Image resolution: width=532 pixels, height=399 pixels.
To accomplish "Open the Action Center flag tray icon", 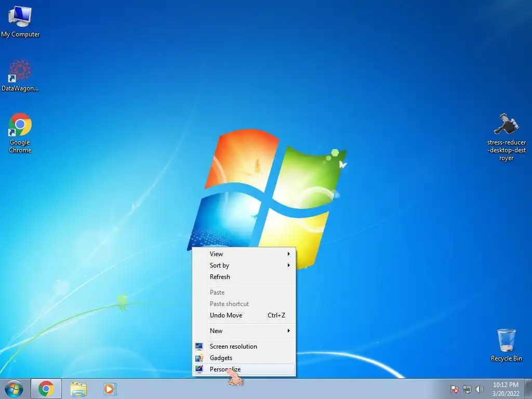I will click(x=454, y=389).
